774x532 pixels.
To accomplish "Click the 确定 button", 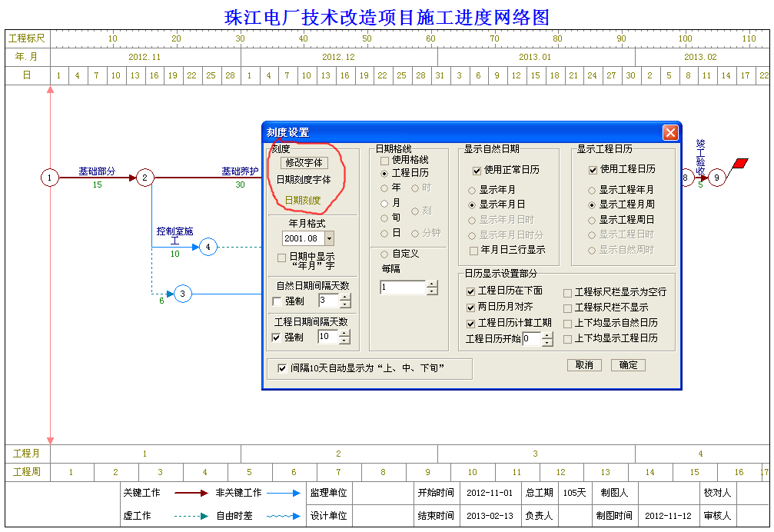I will point(628,364).
